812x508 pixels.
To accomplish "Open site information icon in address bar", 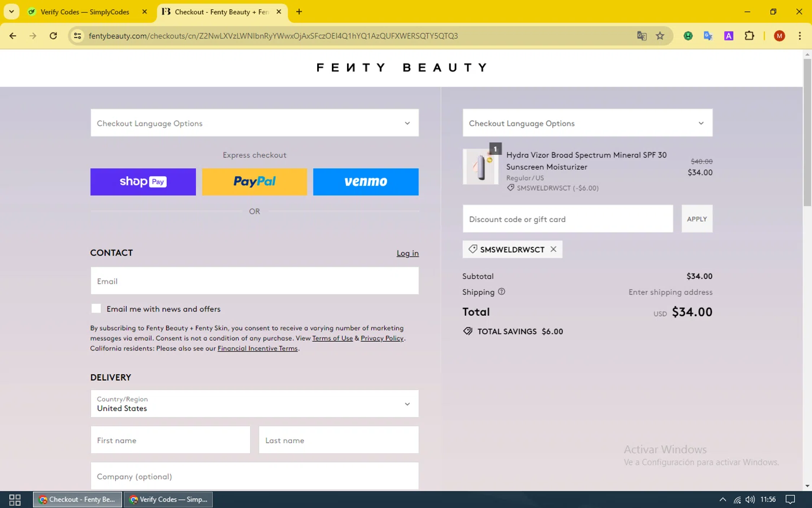I will 77,36.
